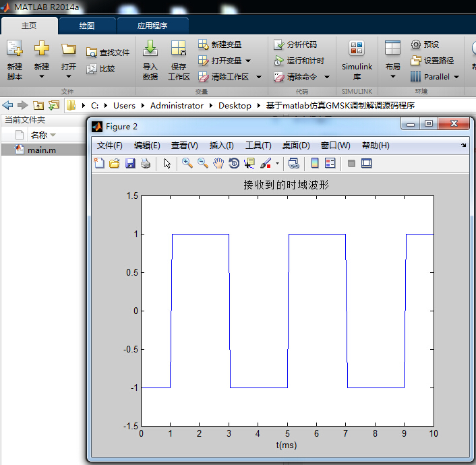Switch to Plots (绘图) tab

coord(87,26)
